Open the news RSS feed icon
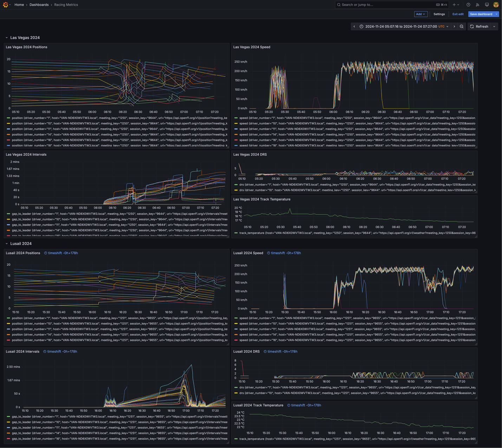 click(x=477, y=5)
